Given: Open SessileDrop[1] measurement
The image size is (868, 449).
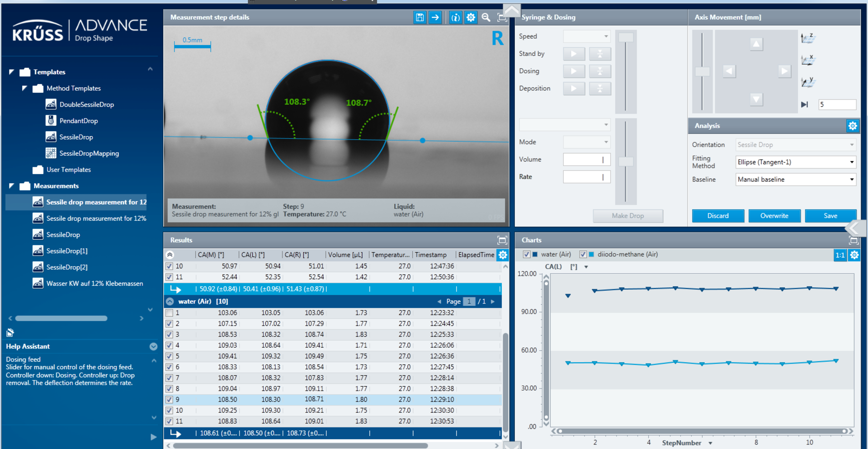Looking at the screenshot, I should point(67,251).
